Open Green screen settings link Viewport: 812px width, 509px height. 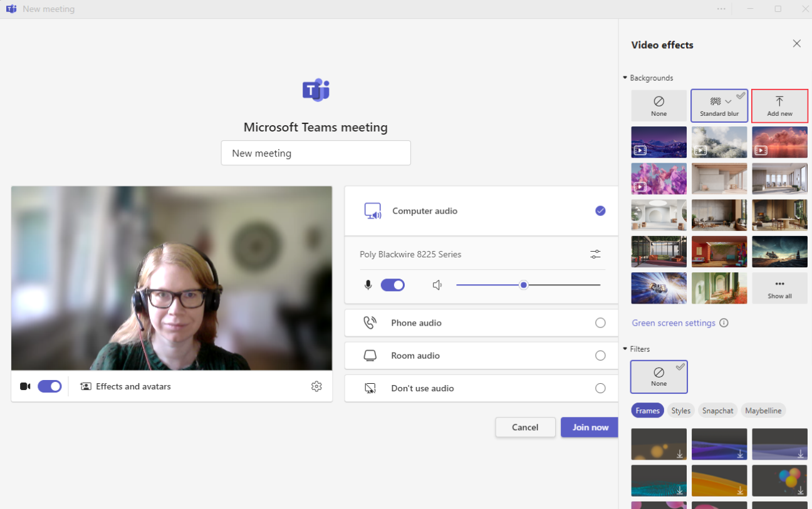coord(673,323)
